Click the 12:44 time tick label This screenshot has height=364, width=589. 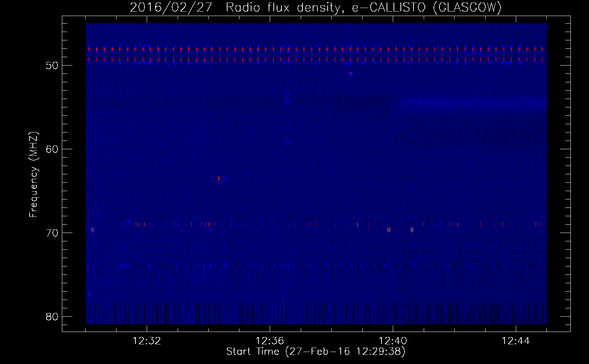point(516,341)
